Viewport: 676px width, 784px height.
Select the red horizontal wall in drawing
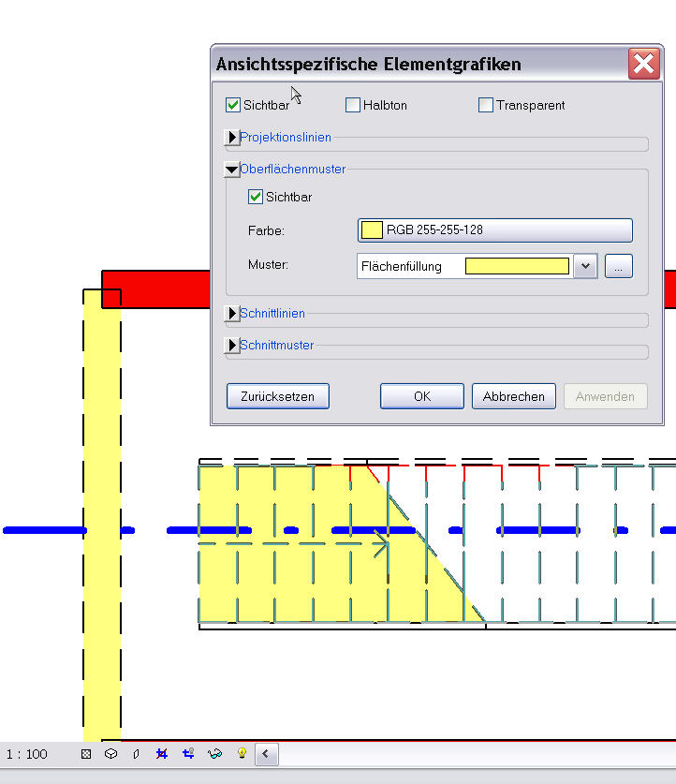coord(155,289)
